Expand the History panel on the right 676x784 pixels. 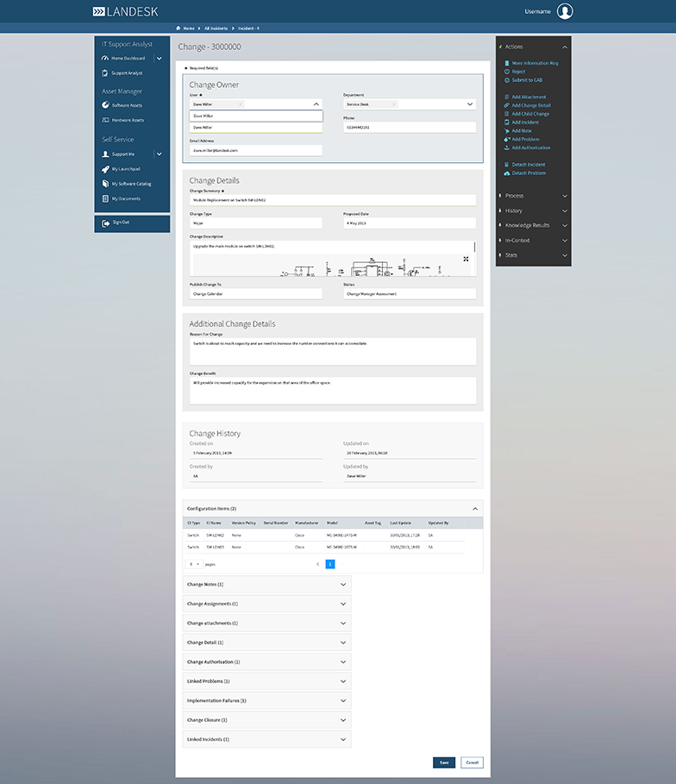(564, 210)
